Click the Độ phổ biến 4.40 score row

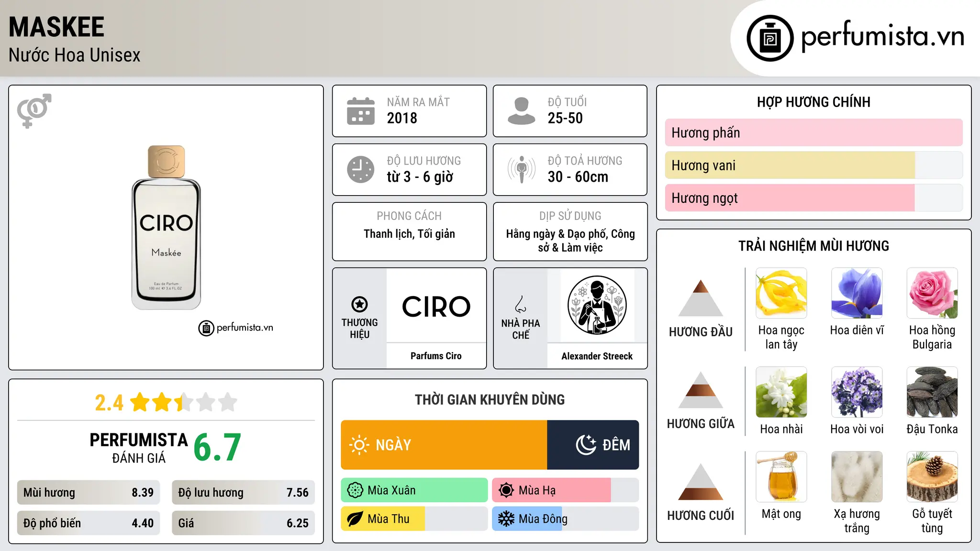[x=89, y=523]
